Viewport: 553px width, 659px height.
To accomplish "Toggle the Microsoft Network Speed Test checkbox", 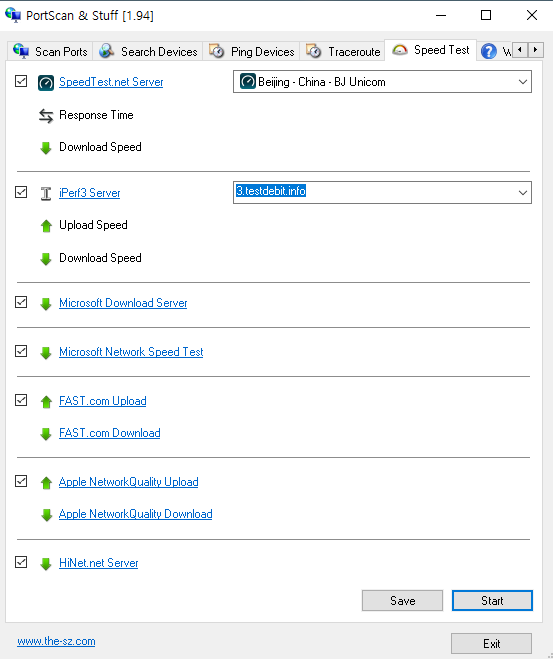I will click(x=21, y=351).
